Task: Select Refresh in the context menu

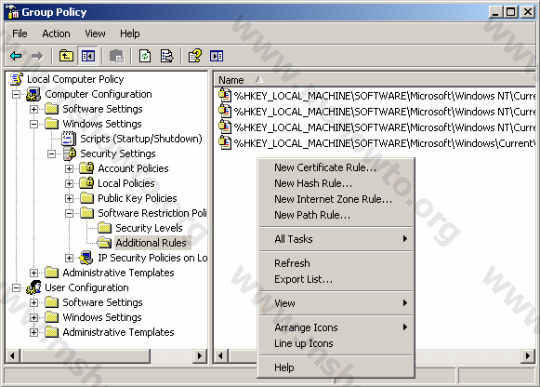Action: [x=336, y=263]
